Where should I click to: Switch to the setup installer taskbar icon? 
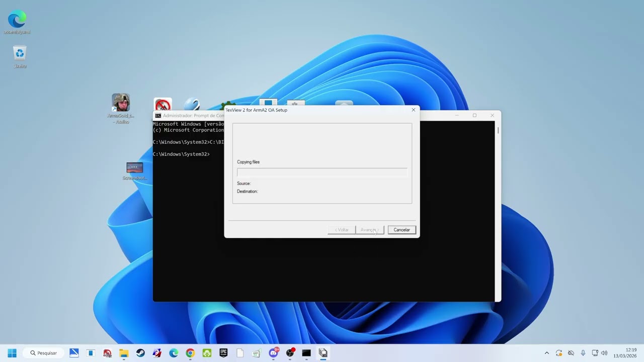click(x=323, y=353)
